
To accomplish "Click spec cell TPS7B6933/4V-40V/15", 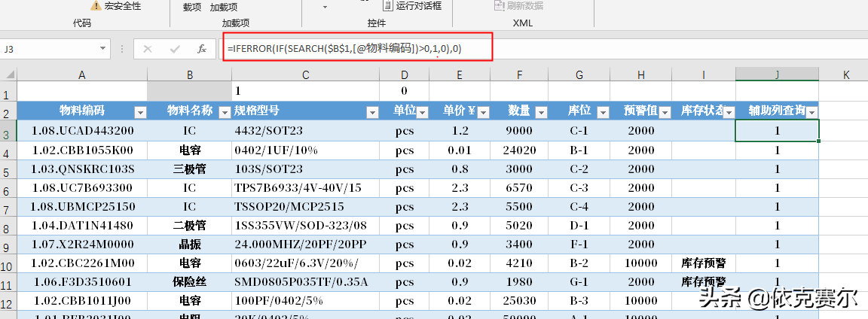I will click(x=306, y=187).
